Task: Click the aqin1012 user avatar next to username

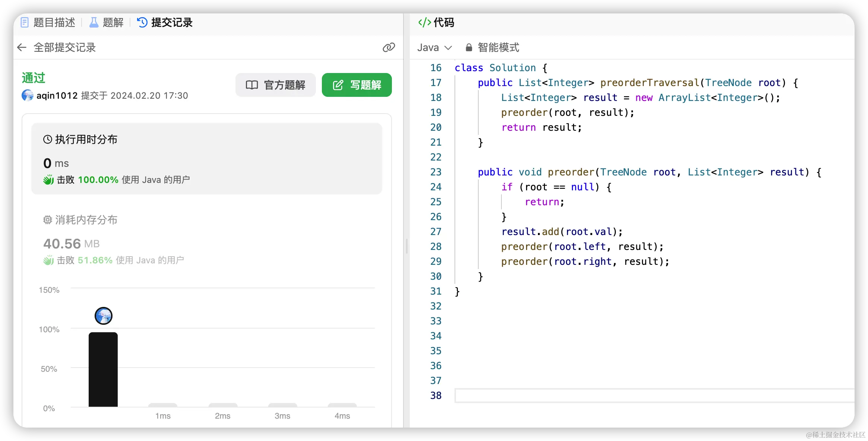Action: [x=28, y=95]
